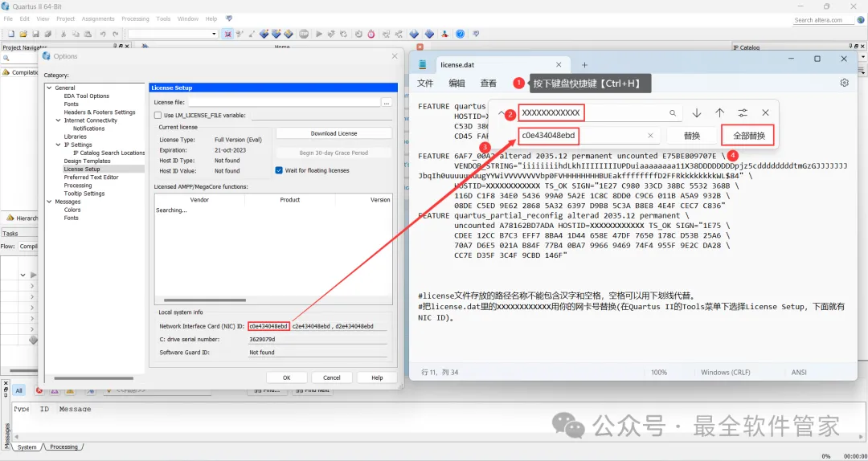Find next match with down arrow
The width and height of the screenshot is (868, 461).
[x=697, y=113]
